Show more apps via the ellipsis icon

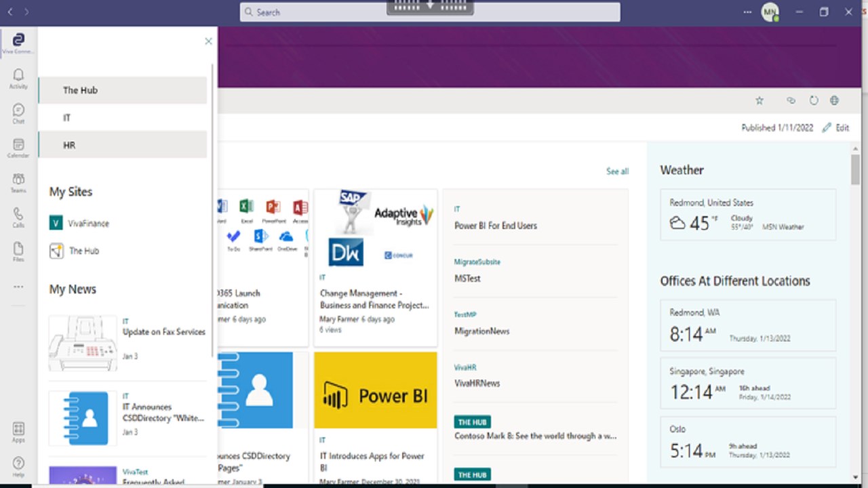click(18, 287)
